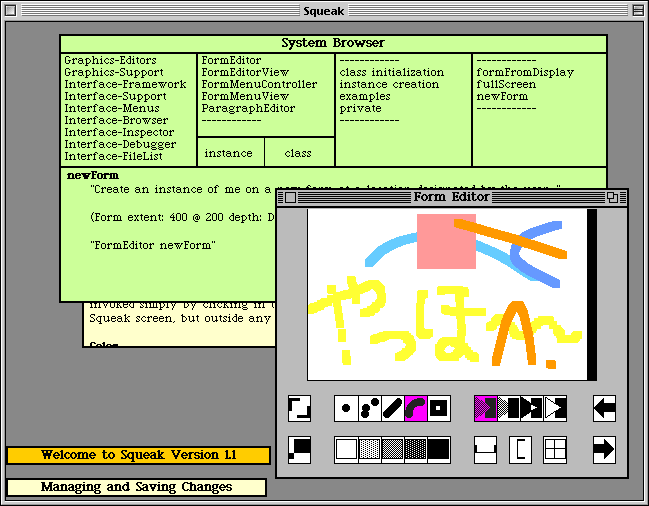649x506 pixels.
Task: Click inside the Form Editor drawing canvas
Action: 447,294
